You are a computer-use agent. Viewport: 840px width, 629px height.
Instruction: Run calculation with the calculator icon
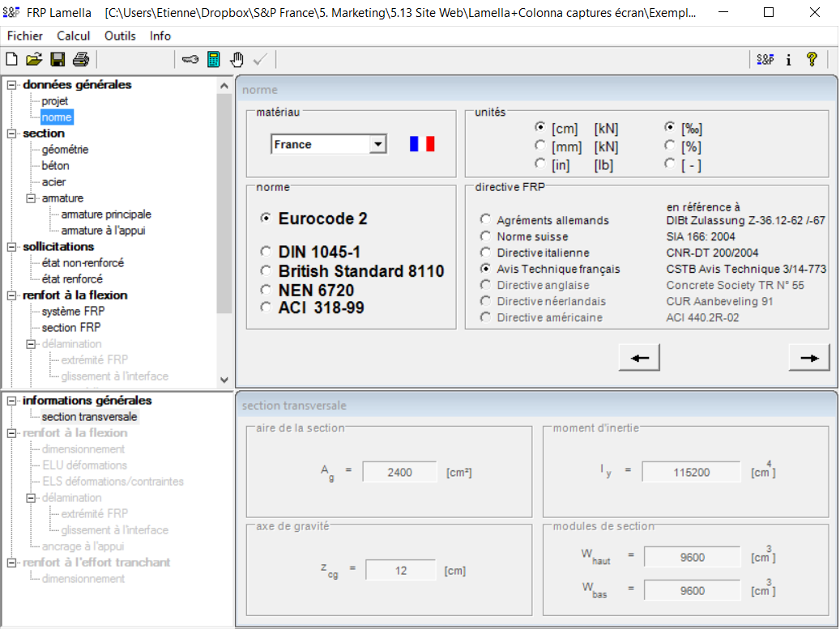[x=214, y=59]
